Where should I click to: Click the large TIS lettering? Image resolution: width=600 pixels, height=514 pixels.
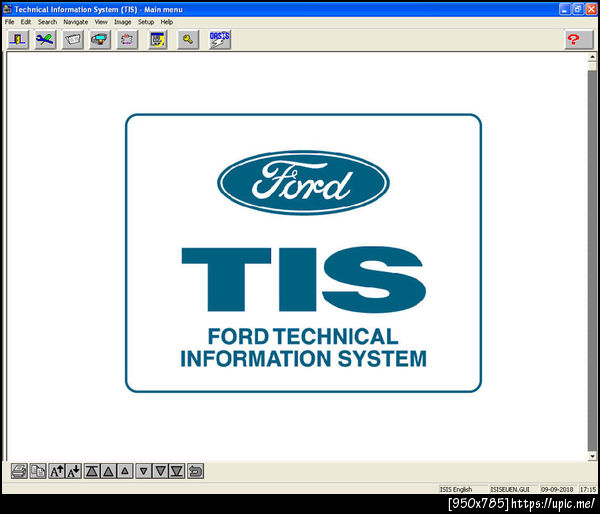pyautogui.click(x=303, y=279)
